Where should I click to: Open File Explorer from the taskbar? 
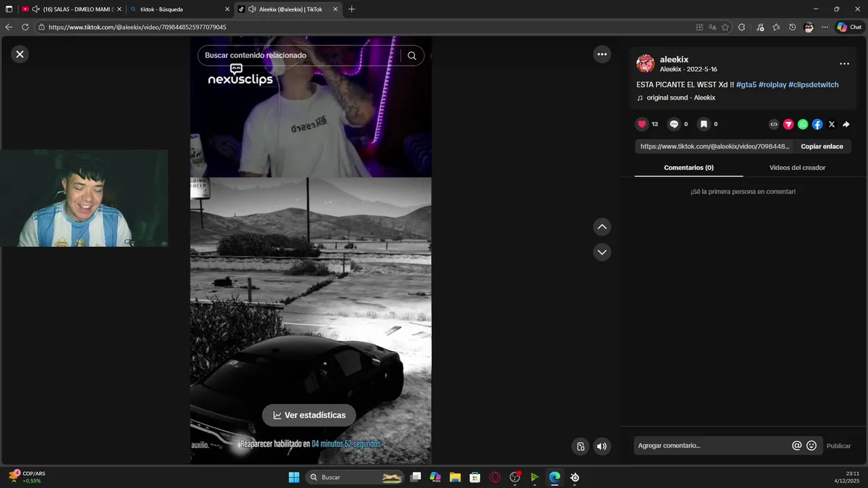coord(455,477)
